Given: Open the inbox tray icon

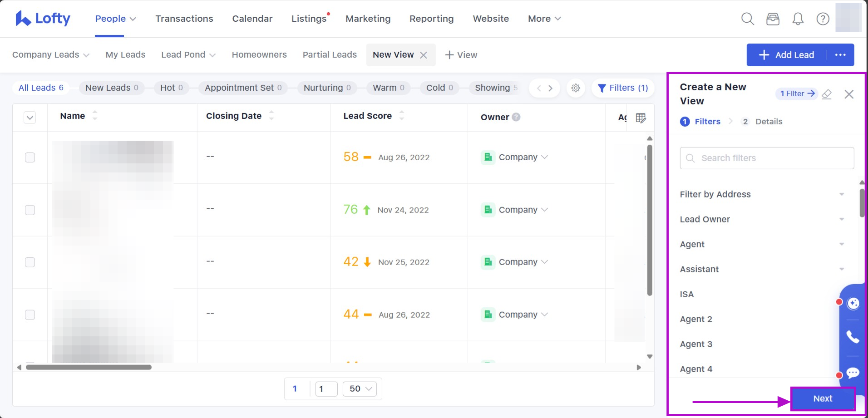Looking at the screenshot, I should click(773, 19).
